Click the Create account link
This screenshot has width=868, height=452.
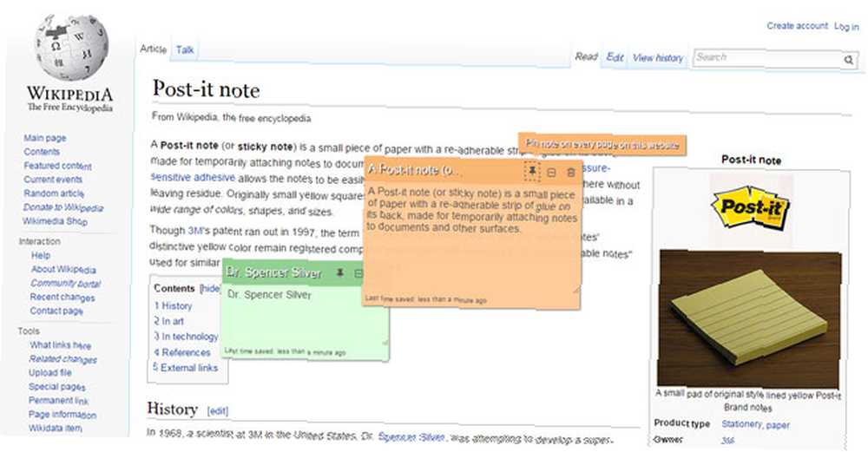tap(797, 25)
